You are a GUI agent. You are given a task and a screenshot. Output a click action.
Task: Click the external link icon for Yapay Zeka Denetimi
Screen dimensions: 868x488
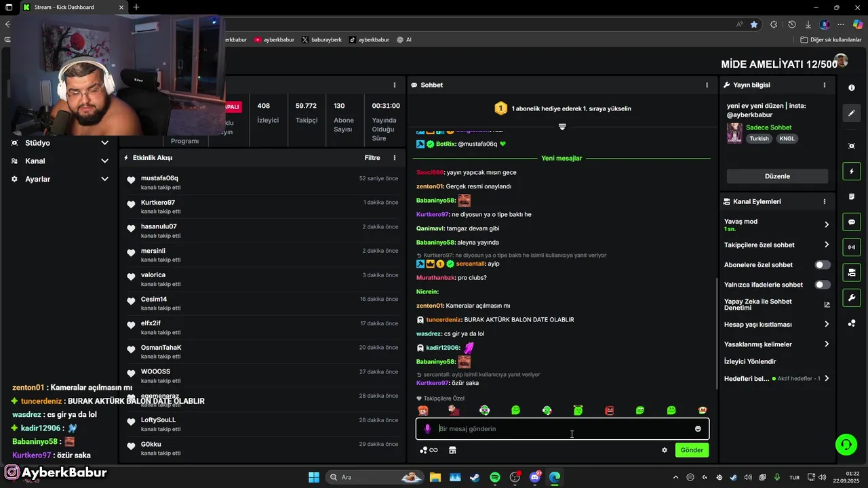[827, 305]
